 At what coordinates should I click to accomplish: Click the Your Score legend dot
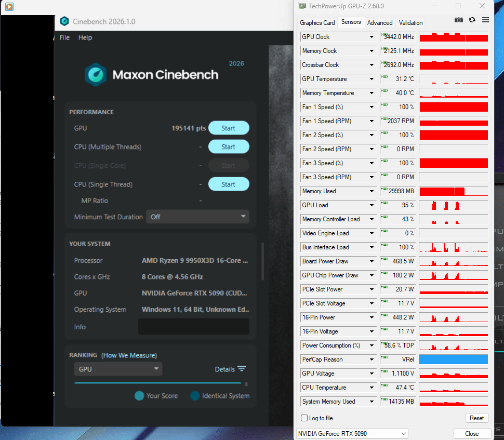(139, 396)
